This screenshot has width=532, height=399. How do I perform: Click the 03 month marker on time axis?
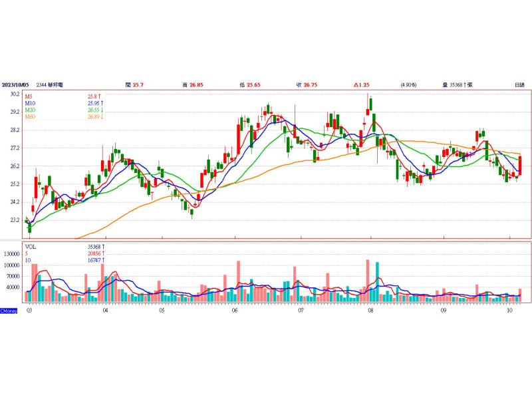pos(29,311)
